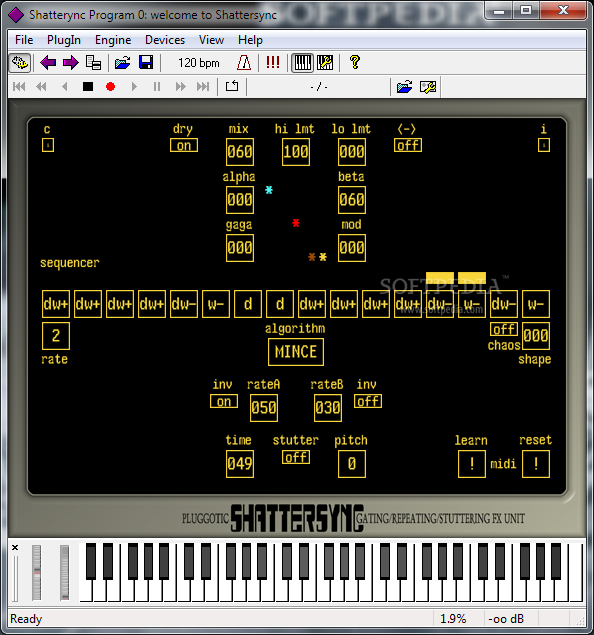Screen dimensions: 594x635
Task: Click the mix value box 060
Action: point(240,152)
